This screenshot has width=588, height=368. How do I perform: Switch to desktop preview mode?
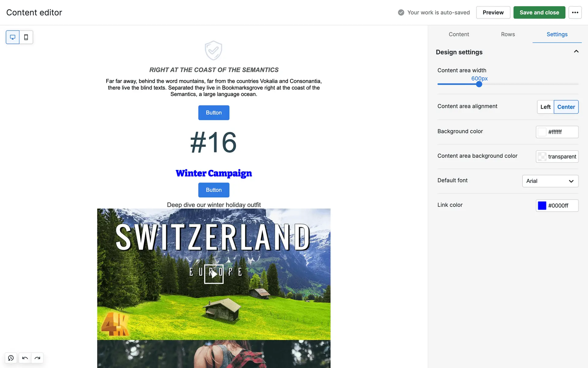13,37
